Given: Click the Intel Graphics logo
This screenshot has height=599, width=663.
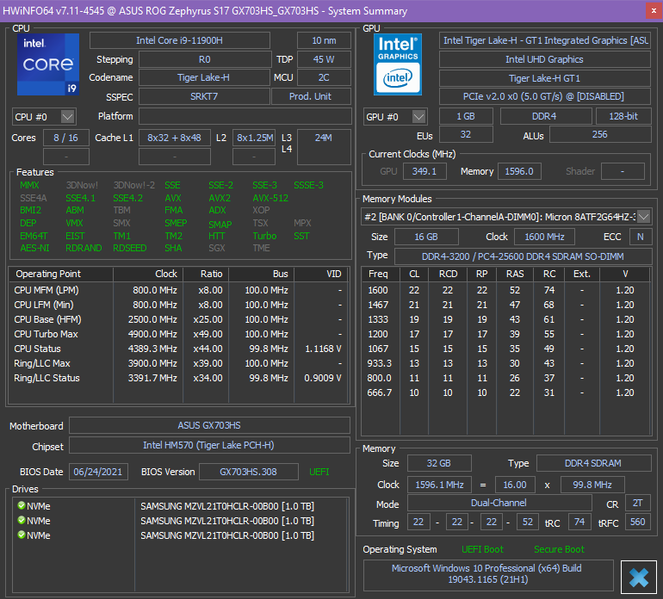Looking at the screenshot, I should pyautogui.click(x=398, y=65).
